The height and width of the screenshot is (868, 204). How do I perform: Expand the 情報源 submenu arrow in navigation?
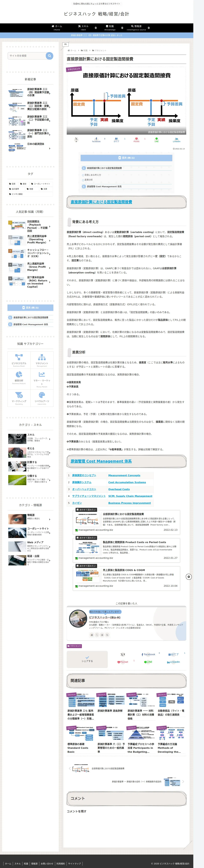click(149, 28)
